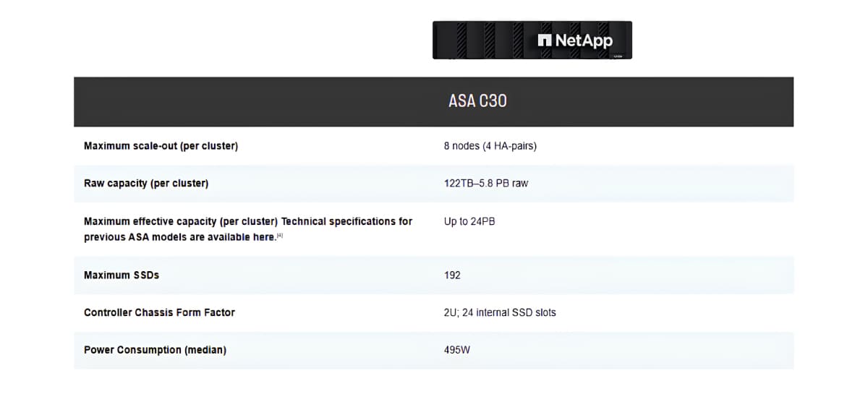Open the 'here' link for previous ASA models
868x402 pixels.
coord(264,237)
